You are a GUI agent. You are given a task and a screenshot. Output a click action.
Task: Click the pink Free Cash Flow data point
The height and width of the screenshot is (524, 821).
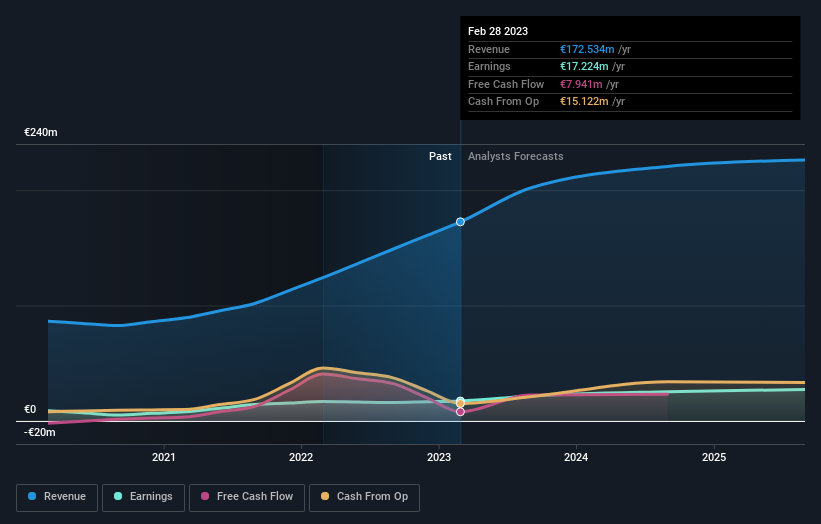(x=460, y=412)
